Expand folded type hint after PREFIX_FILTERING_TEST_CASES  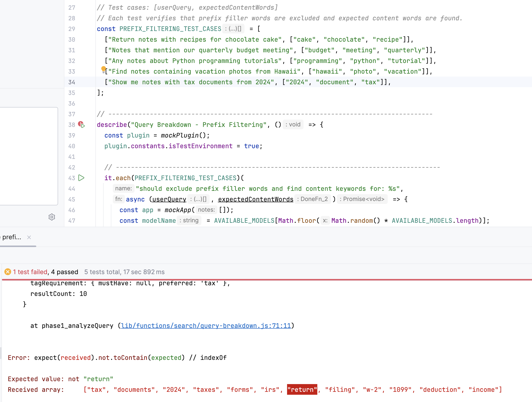point(233,29)
